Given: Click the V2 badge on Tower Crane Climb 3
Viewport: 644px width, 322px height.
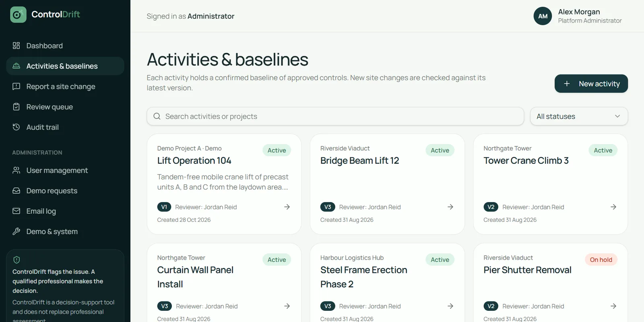Looking at the screenshot, I should click(x=491, y=207).
